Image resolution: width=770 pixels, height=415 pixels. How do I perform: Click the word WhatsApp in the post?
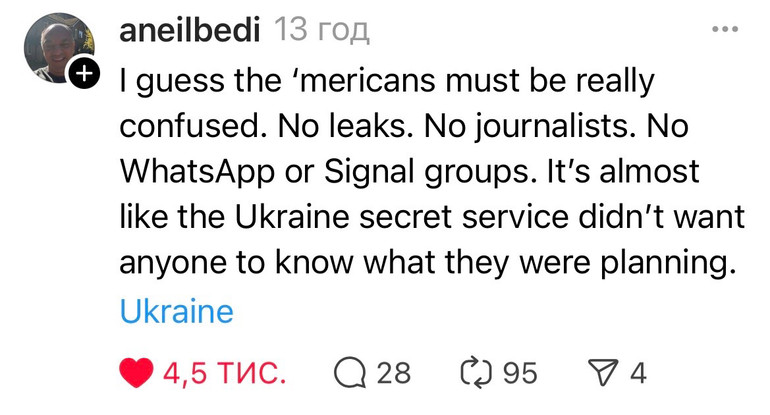197,173
